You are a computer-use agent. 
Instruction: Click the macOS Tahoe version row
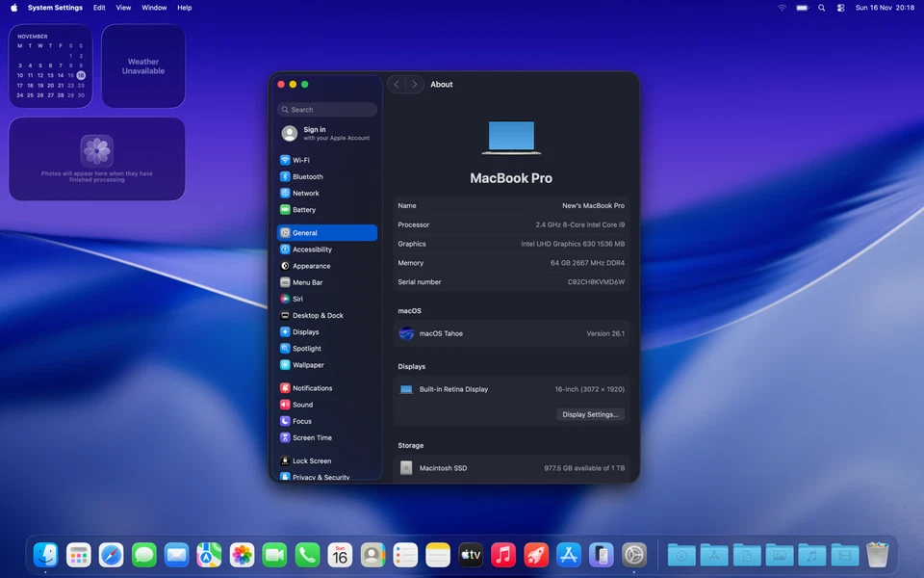tap(511, 333)
